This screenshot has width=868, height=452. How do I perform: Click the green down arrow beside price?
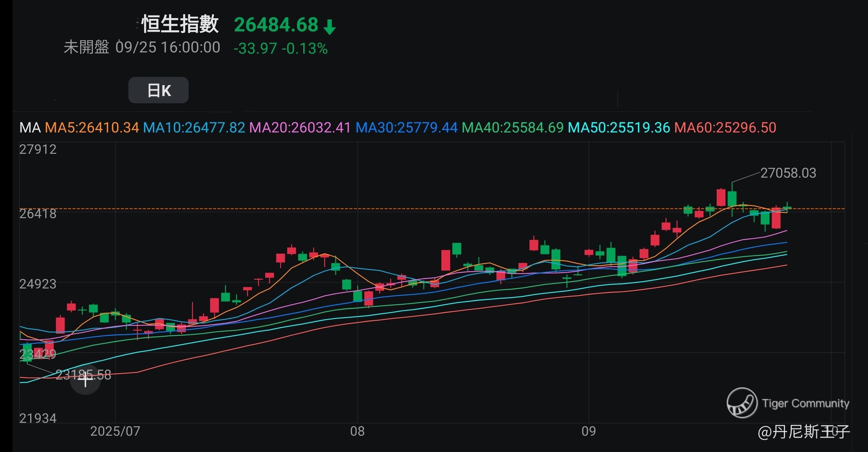[x=329, y=27]
